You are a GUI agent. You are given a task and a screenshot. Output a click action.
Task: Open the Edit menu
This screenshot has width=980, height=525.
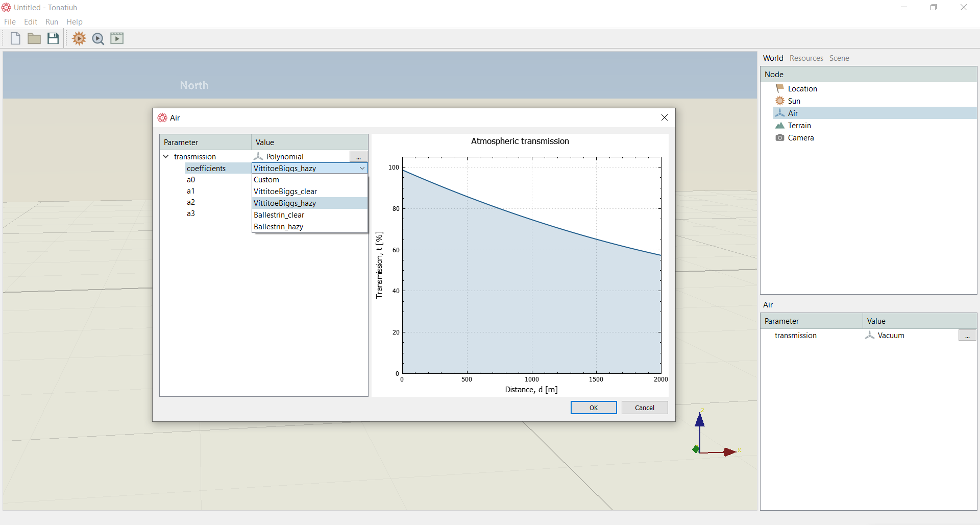pyautogui.click(x=31, y=22)
